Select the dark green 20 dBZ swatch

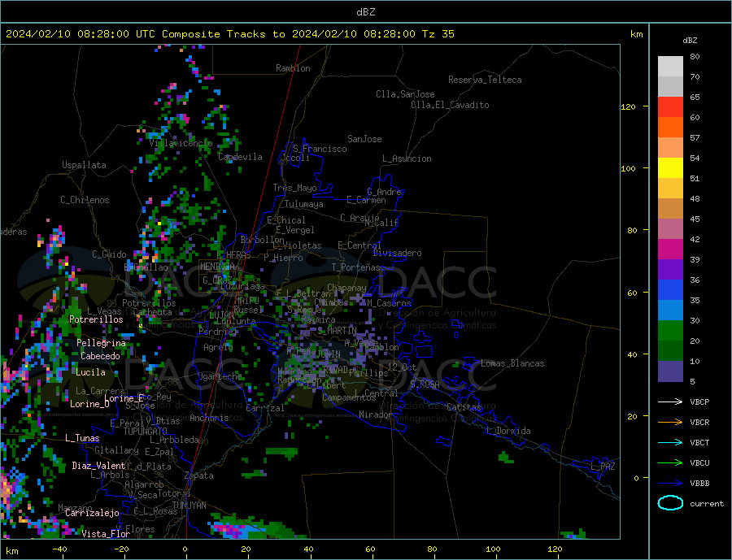[670, 351]
